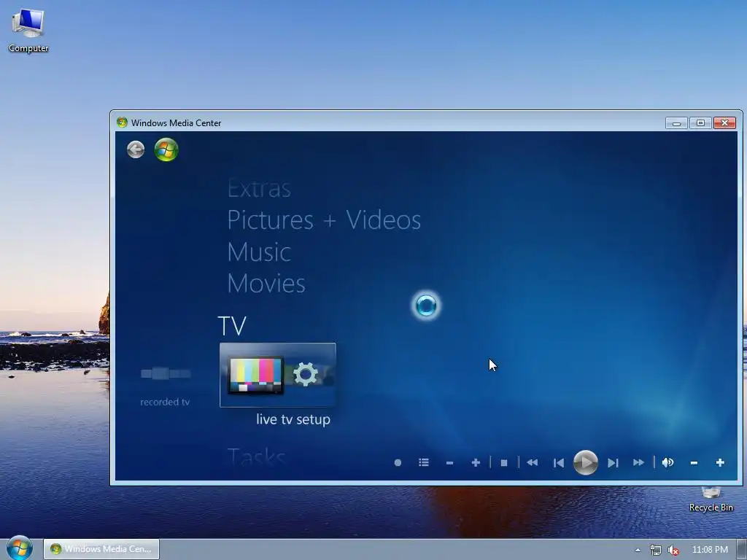Click the Stop playback button
Screen dimensions: 747x560
[504, 463]
